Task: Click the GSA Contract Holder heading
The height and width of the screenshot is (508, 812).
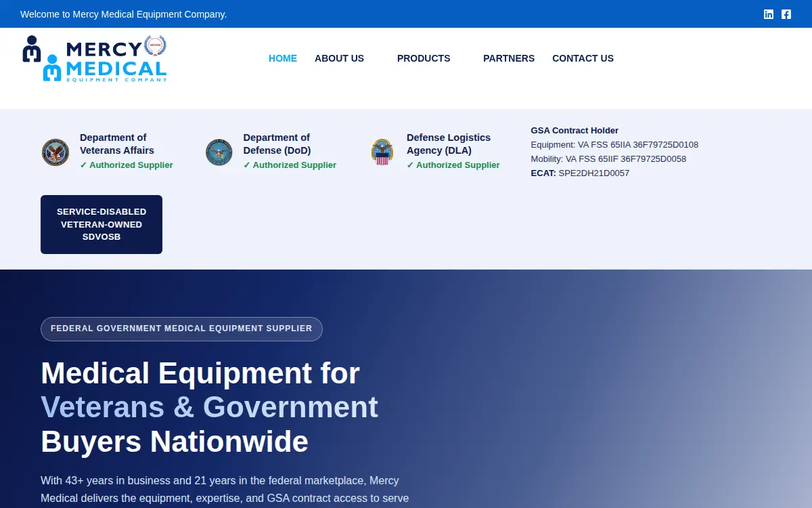Action: (x=574, y=131)
